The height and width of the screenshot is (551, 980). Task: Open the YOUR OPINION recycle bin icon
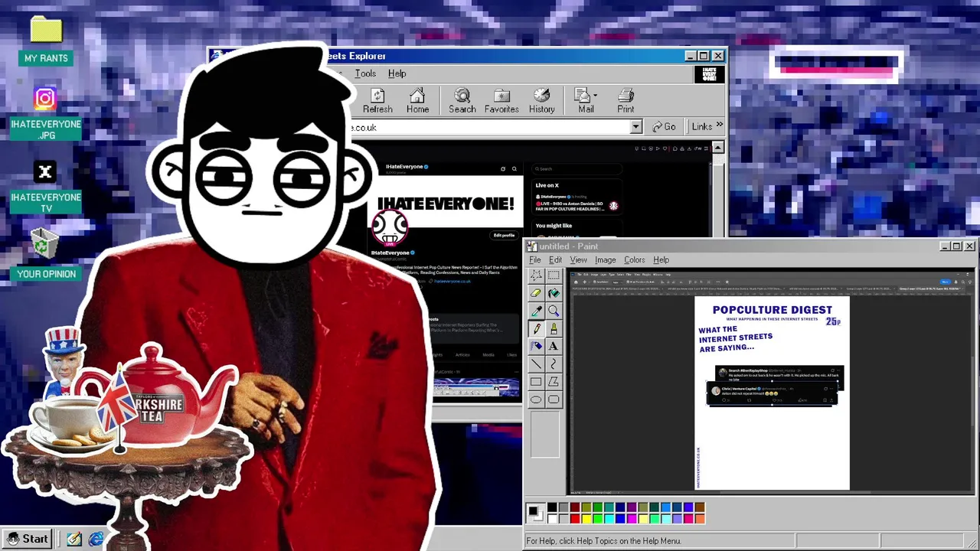click(46, 255)
